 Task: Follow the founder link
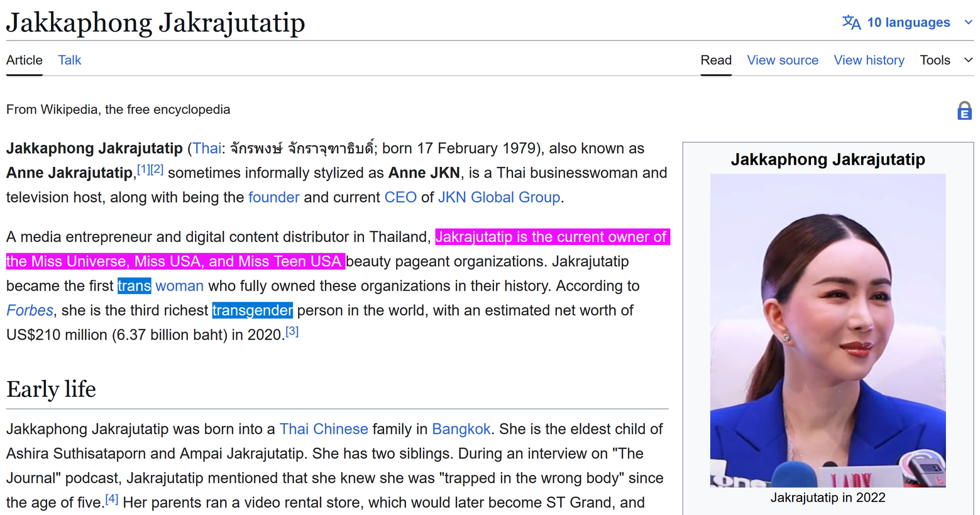coord(273,198)
